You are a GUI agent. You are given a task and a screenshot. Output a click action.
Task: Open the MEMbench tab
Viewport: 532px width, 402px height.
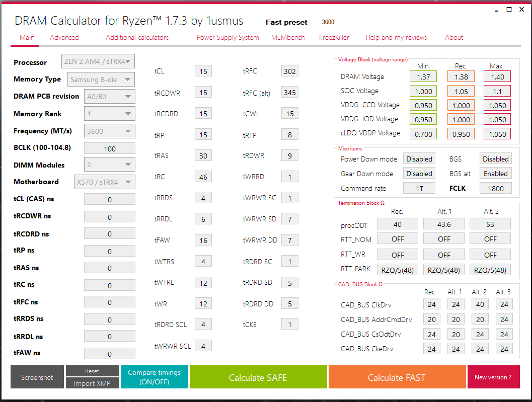pos(288,37)
